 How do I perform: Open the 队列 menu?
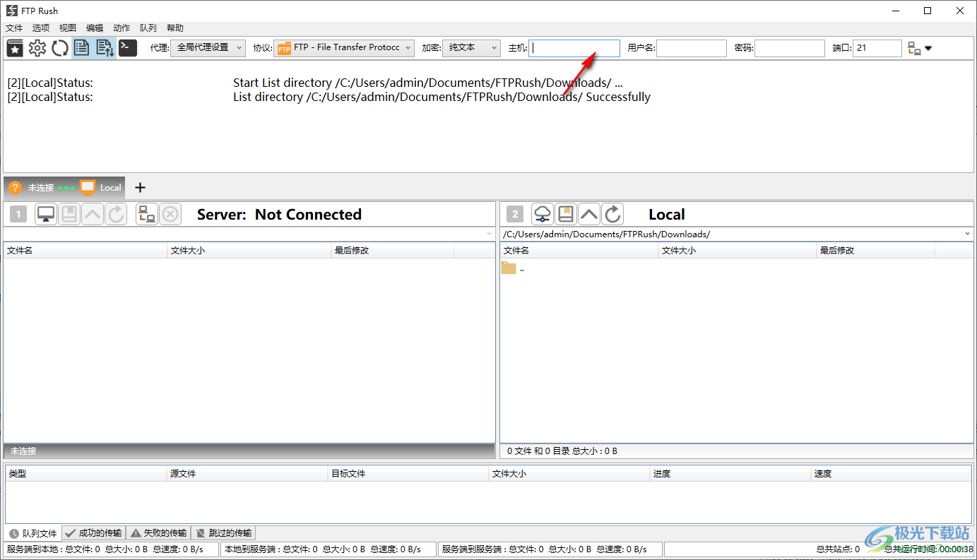(148, 28)
